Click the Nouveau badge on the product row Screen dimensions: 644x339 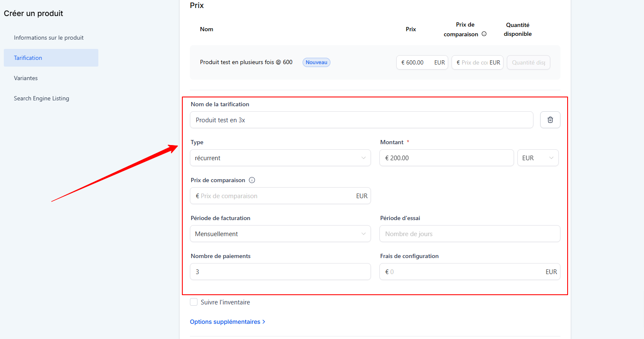pos(316,62)
